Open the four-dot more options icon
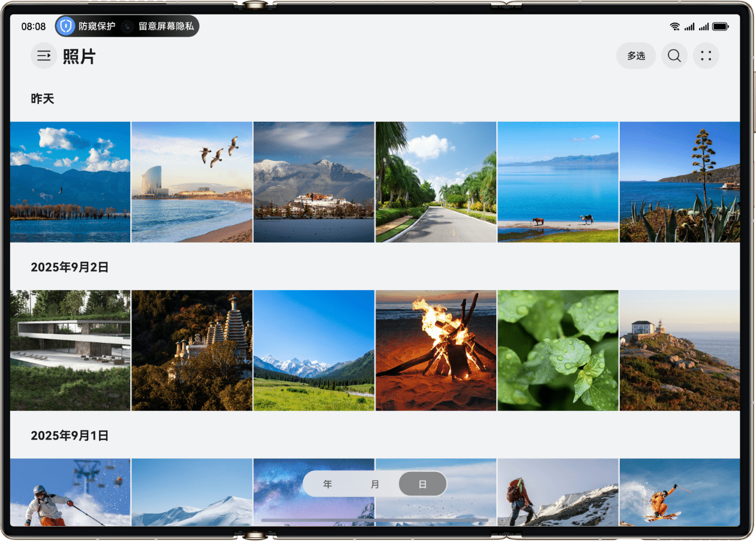 tap(706, 56)
